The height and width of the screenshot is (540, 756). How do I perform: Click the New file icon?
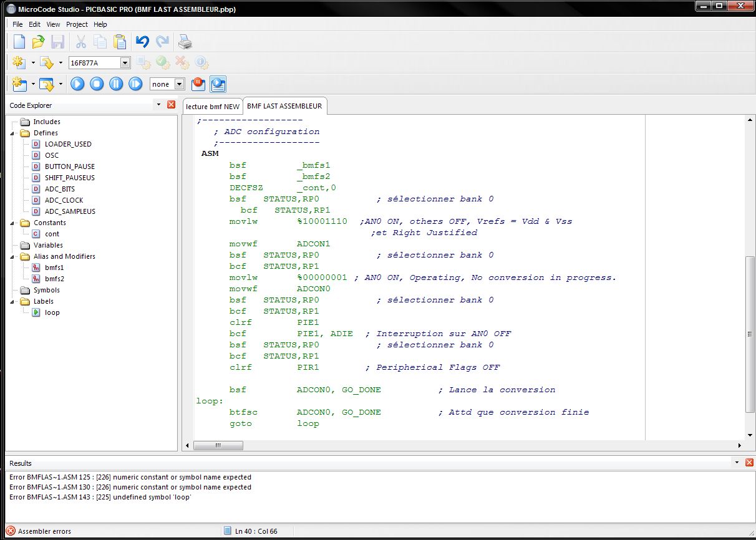pos(19,42)
